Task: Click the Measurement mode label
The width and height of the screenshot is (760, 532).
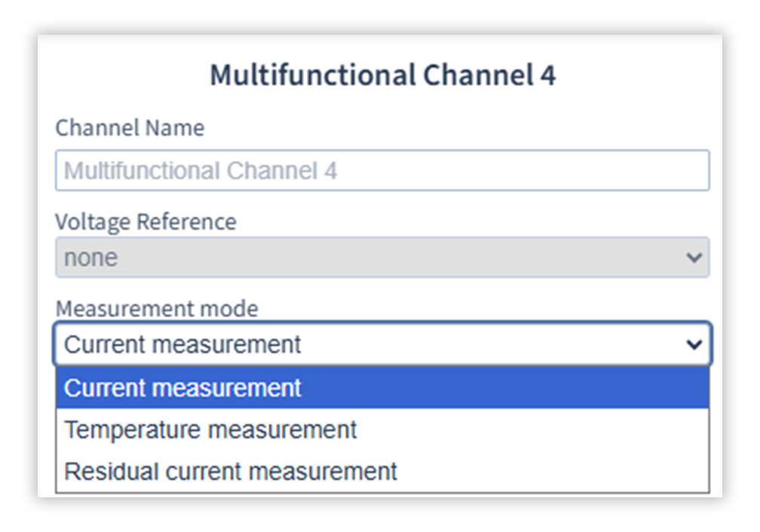Action: [x=157, y=309]
